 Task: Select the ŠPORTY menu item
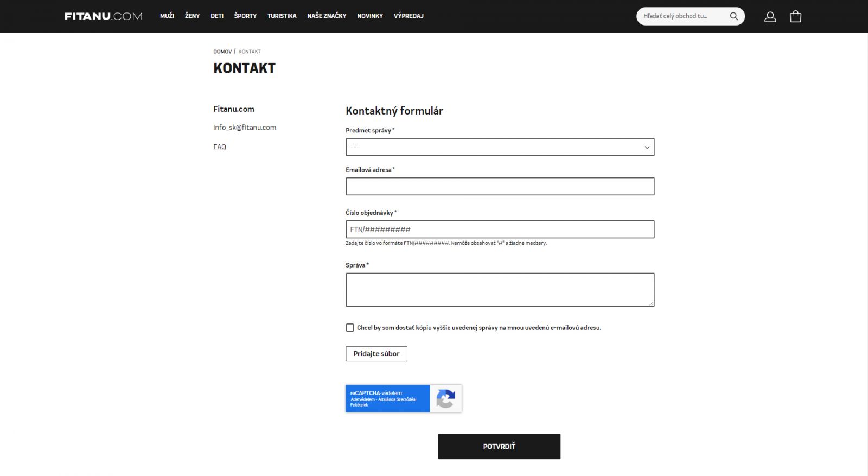tap(245, 16)
